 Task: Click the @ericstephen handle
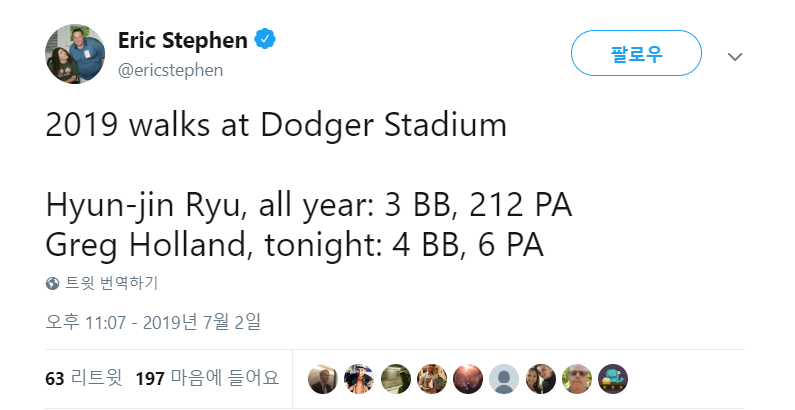[x=171, y=70]
